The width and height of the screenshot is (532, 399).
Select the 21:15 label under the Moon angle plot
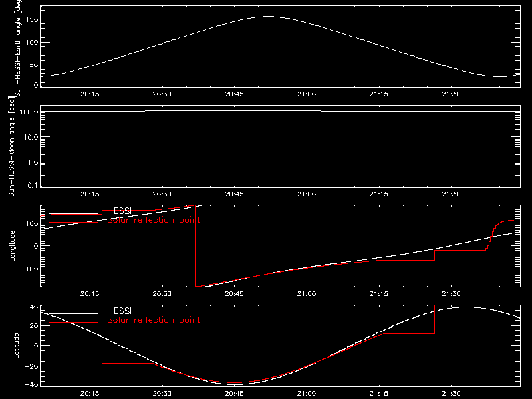378,194
